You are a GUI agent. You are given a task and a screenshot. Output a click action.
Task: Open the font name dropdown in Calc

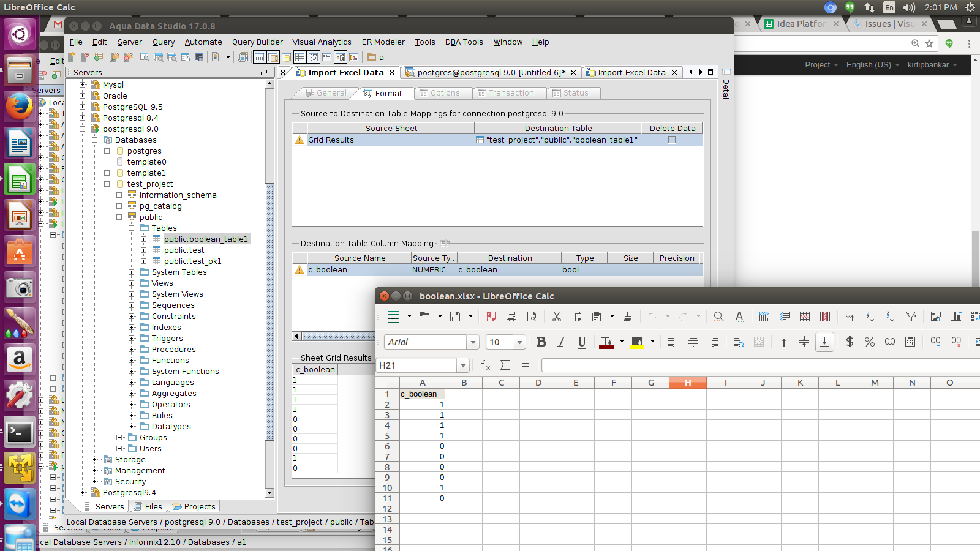pyautogui.click(x=473, y=342)
